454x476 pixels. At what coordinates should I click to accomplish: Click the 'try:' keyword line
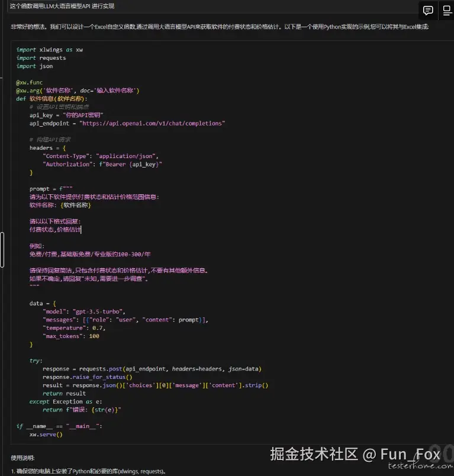coord(36,361)
